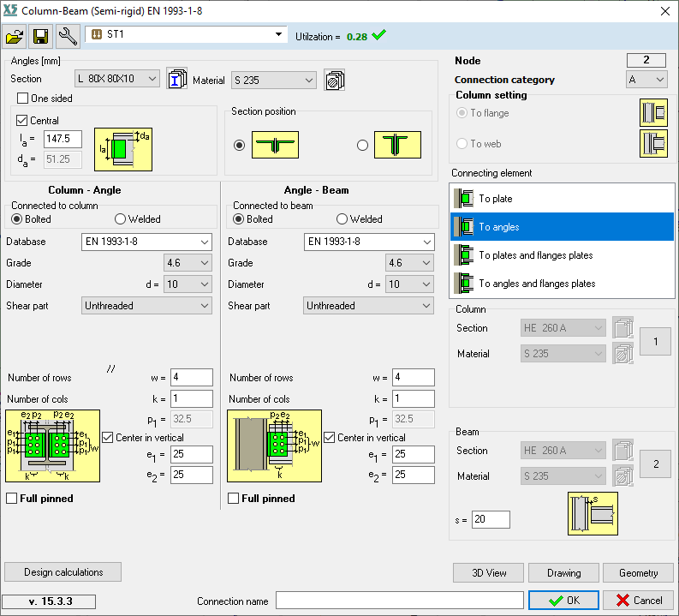The width and height of the screenshot is (679, 616).
Task: Click the la length field
Action: 63,139
